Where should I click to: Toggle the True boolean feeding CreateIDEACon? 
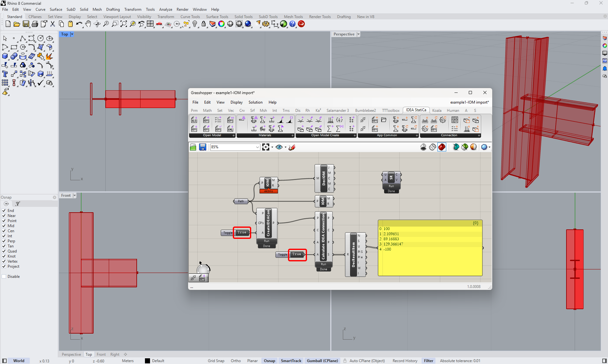(x=242, y=233)
